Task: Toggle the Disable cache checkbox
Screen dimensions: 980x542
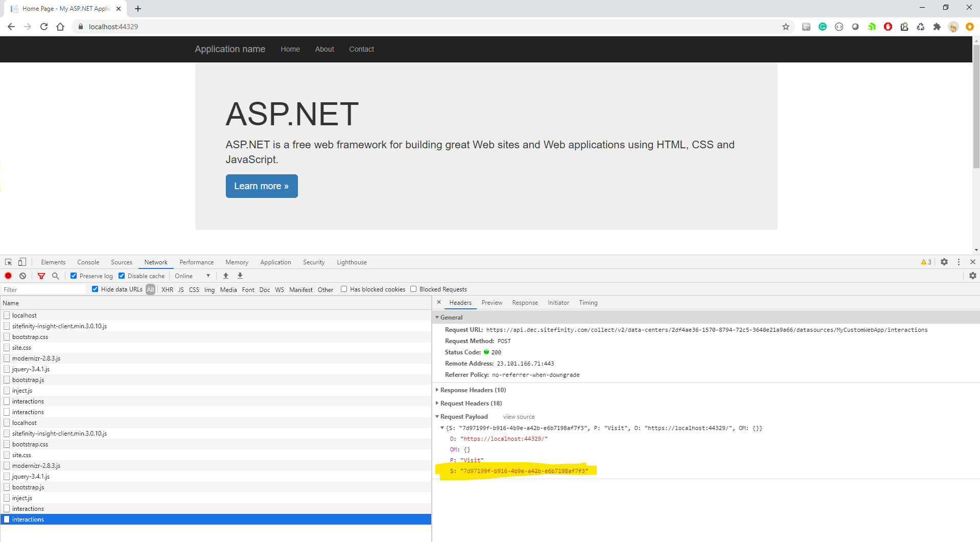Action: click(x=122, y=276)
